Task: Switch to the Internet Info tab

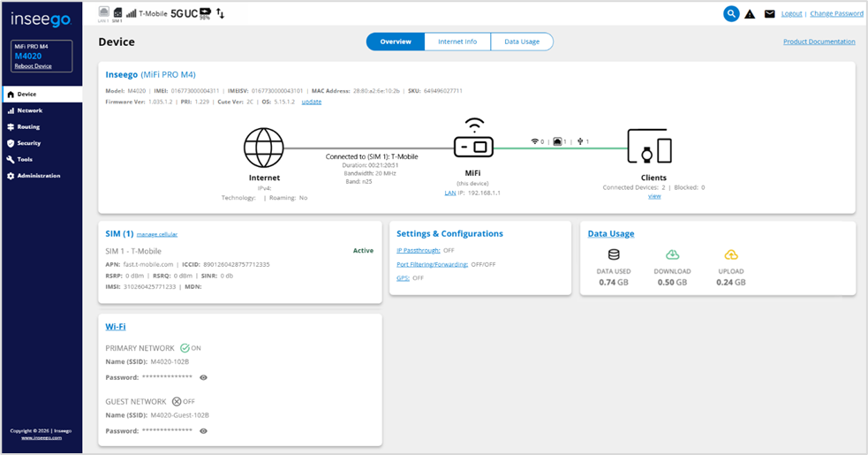Action: pyautogui.click(x=457, y=42)
